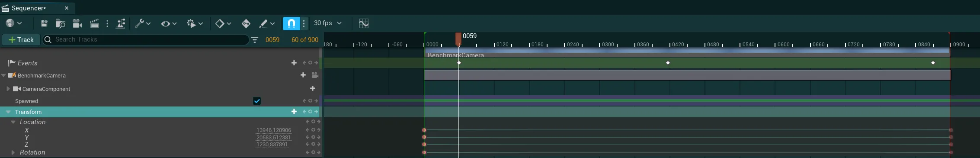This screenshot has height=158, width=980.
Task: Click add key button on Spawned row
Action: pos(310,101)
